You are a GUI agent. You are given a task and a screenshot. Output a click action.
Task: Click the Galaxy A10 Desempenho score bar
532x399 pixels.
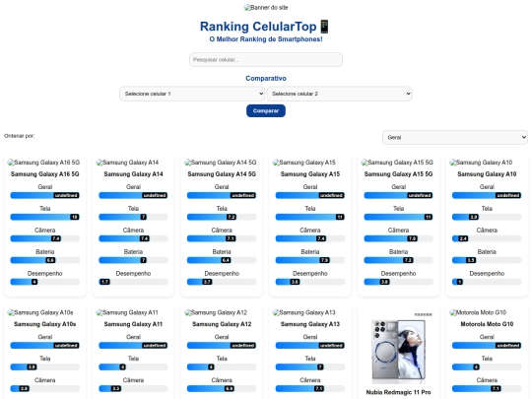[487, 282]
